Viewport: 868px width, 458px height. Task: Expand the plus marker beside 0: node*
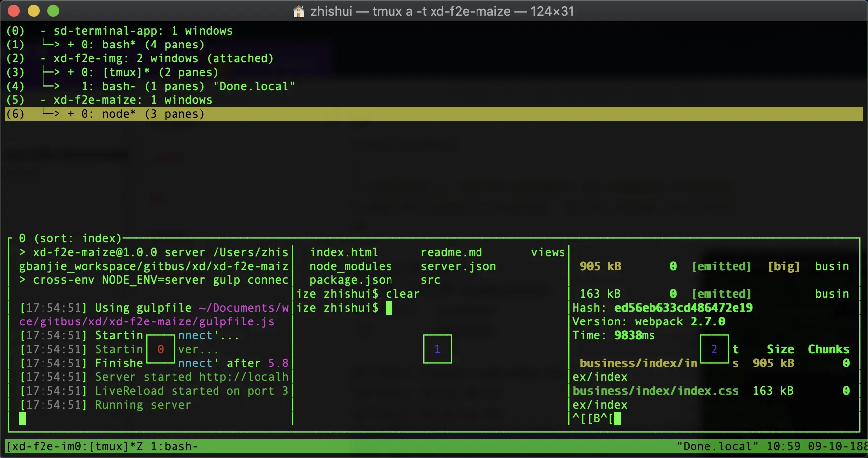(71, 114)
